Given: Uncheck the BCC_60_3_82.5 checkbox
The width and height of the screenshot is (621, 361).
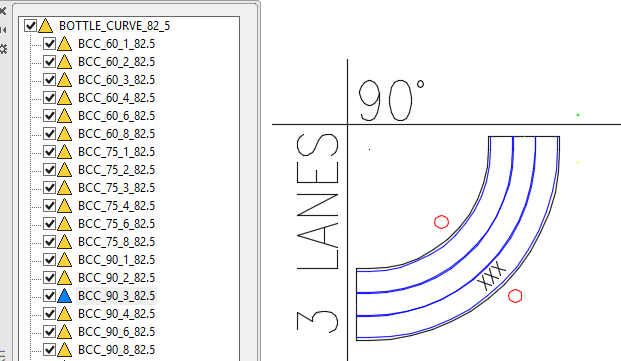Looking at the screenshot, I should click(50, 80).
